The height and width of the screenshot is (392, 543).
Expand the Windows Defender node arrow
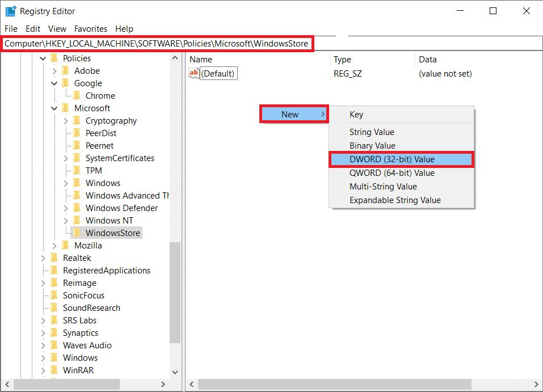tap(66, 208)
